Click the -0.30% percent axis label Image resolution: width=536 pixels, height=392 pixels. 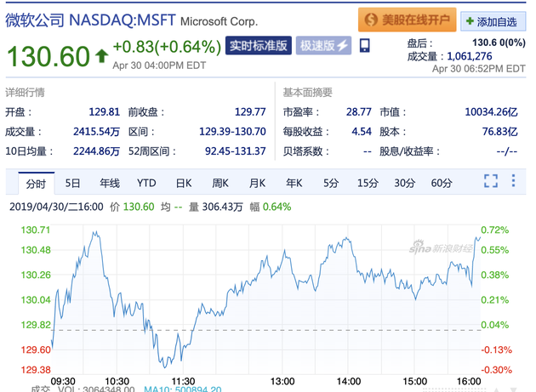496,370
